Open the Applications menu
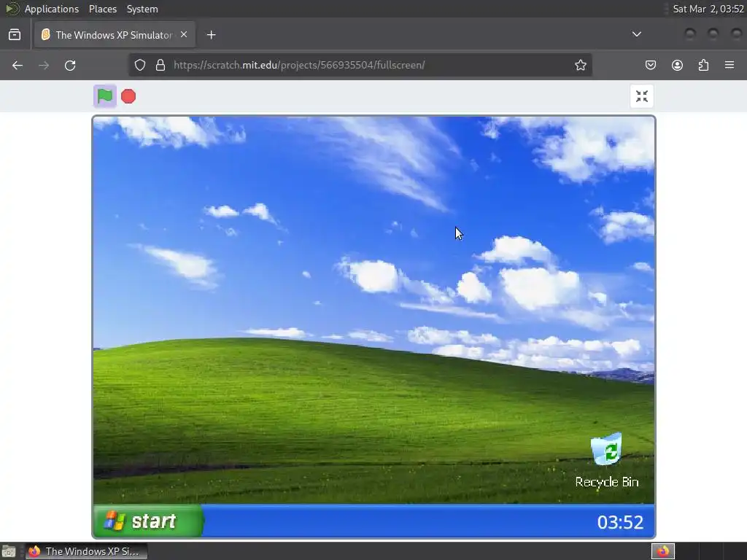 click(x=52, y=9)
